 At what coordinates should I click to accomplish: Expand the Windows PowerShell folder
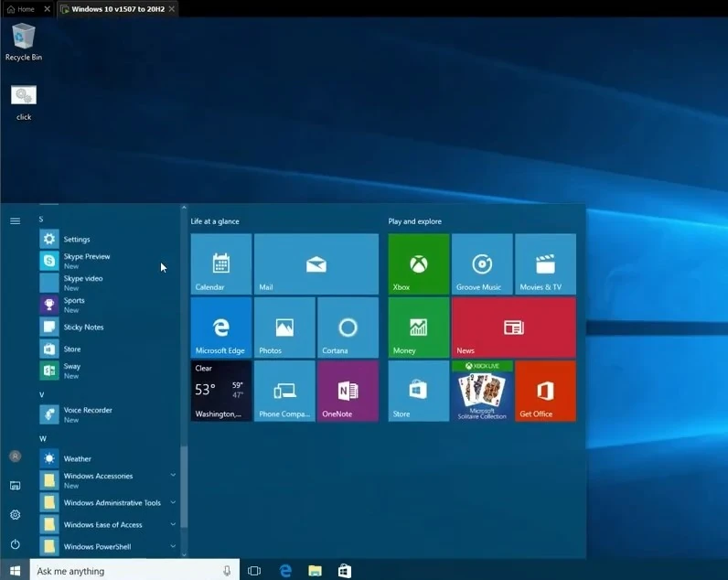(x=108, y=546)
